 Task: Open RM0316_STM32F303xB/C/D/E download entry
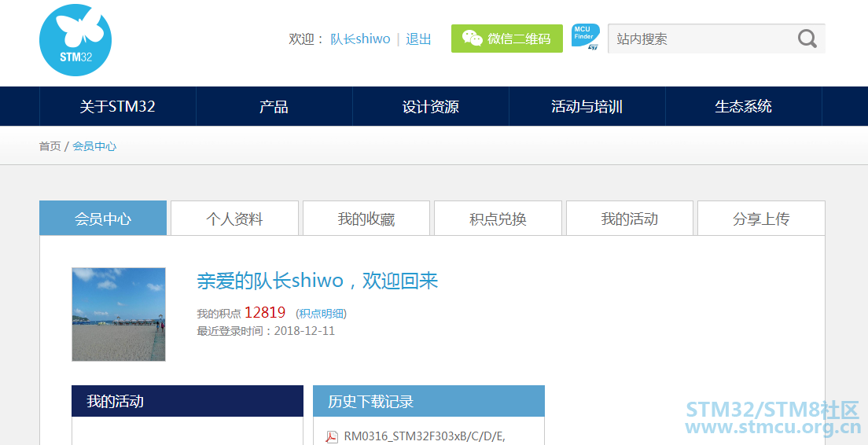coord(425,436)
